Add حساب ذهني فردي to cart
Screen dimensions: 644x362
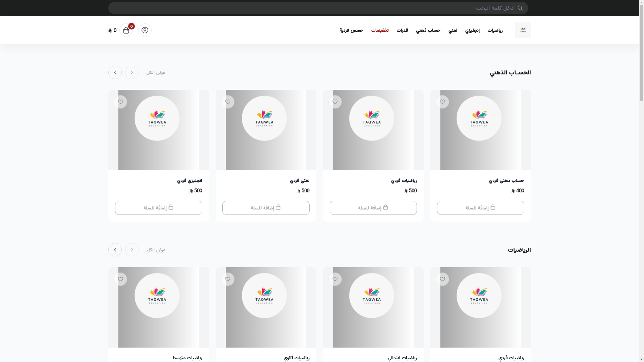[480, 208]
